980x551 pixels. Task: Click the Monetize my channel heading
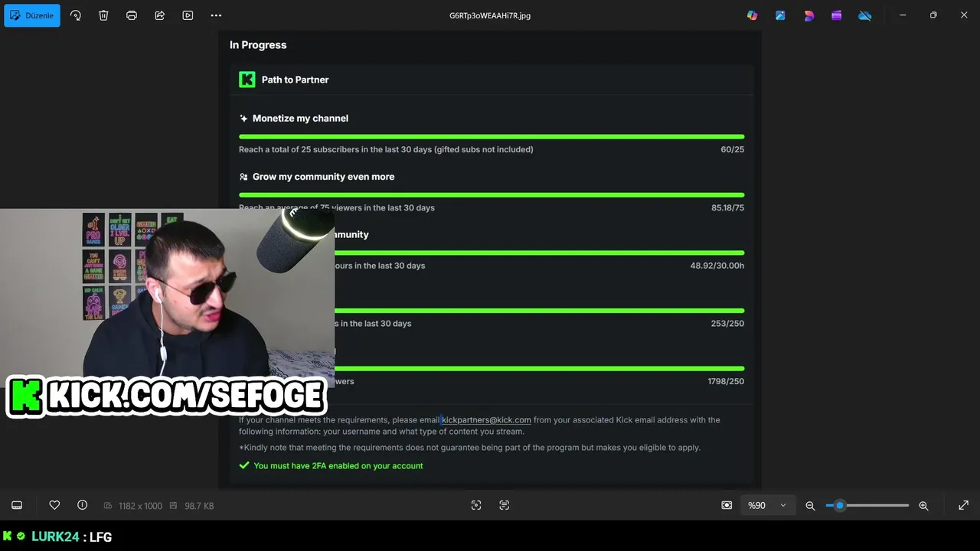pyautogui.click(x=300, y=119)
